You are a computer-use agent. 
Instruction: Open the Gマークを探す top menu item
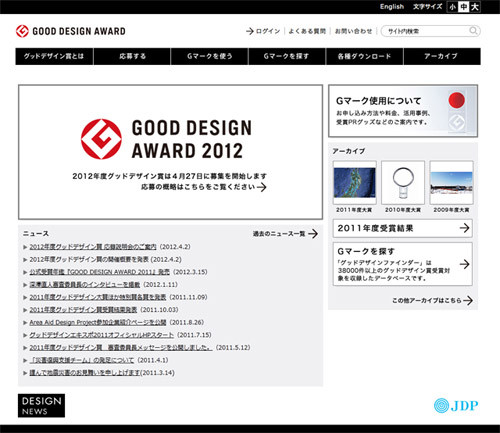pos(287,56)
